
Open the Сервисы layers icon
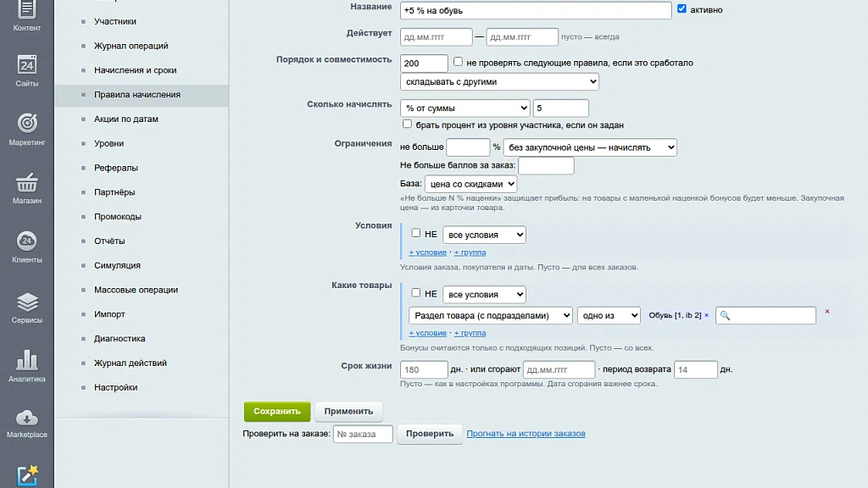pyautogui.click(x=26, y=302)
